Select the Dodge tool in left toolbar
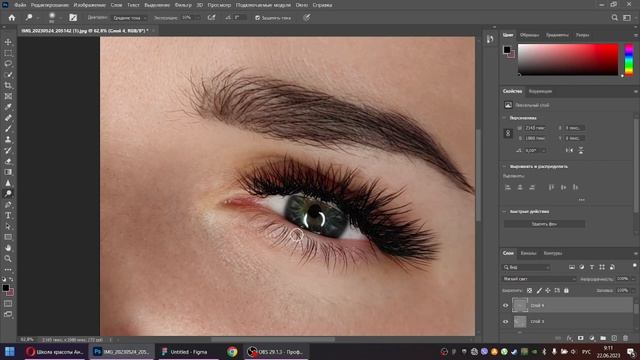The image size is (640, 360). pos(8,193)
